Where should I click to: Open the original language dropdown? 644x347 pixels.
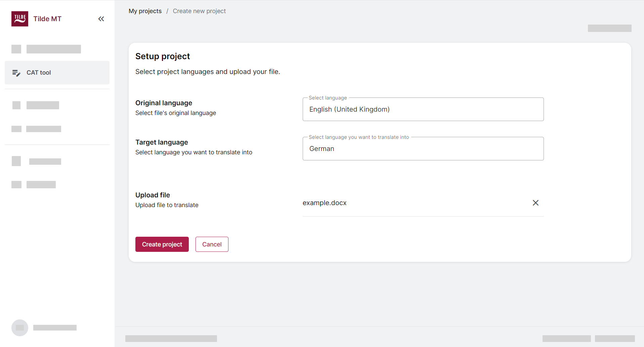point(423,109)
